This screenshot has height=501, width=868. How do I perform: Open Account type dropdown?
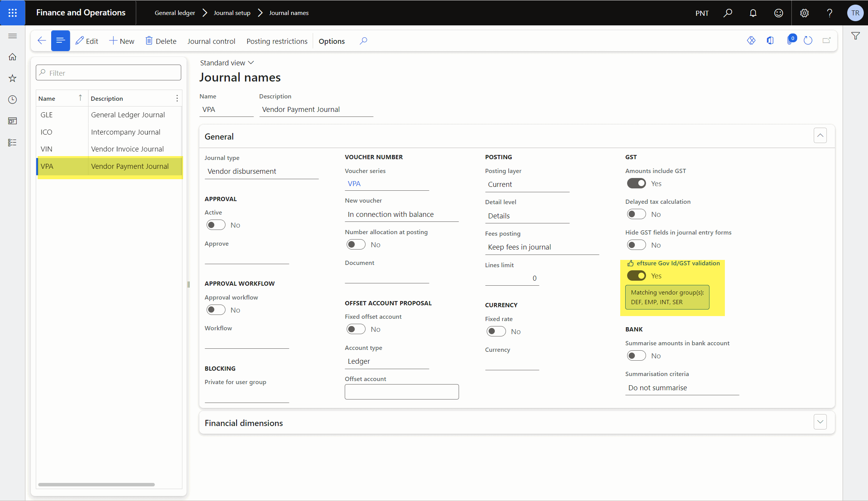(x=387, y=361)
